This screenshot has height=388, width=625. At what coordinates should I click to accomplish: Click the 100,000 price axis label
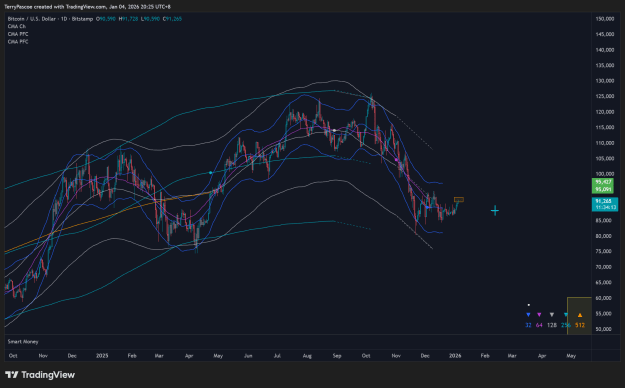[x=605, y=174]
